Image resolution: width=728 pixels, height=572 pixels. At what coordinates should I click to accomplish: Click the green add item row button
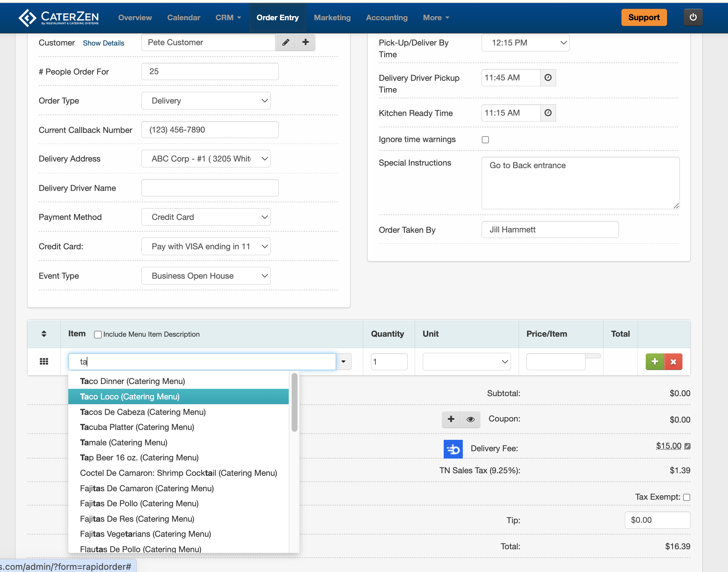pyautogui.click(x=655, y=362)
